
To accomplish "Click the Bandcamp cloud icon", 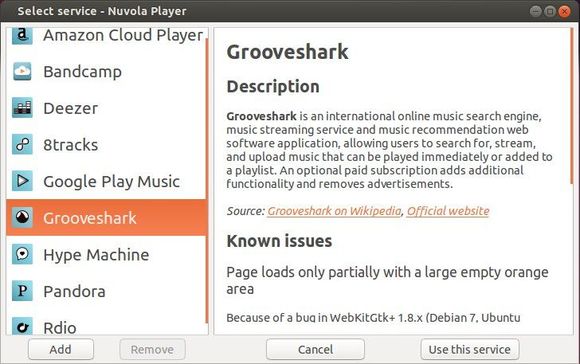I will 22,71.
